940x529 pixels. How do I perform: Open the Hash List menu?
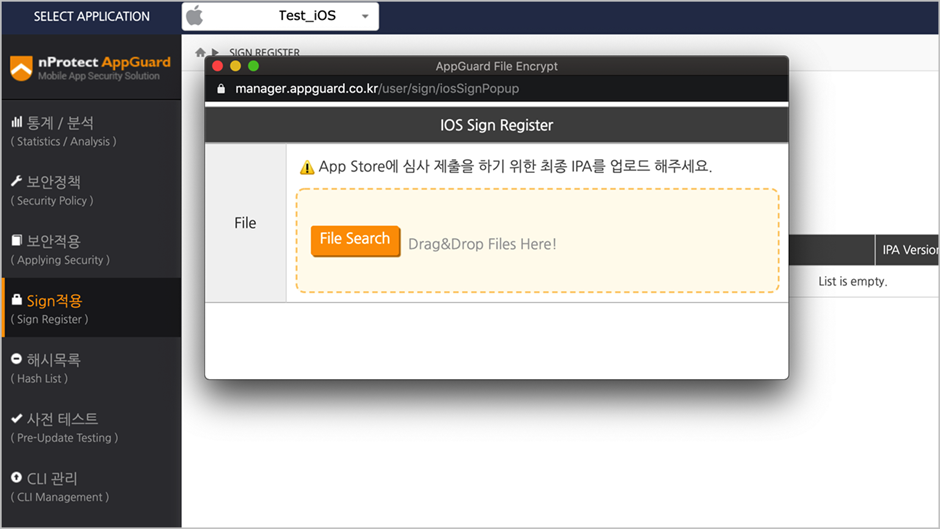pos(91,367)
